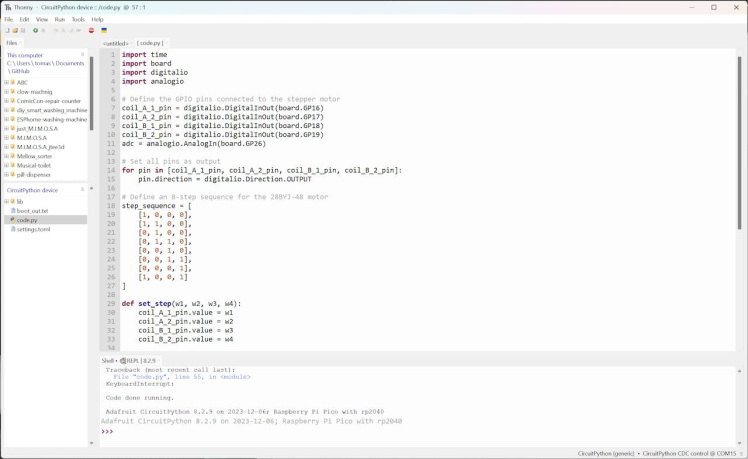Click the Open file toolbar icon
The image size is (748, 459).
[x=15, y=31]
